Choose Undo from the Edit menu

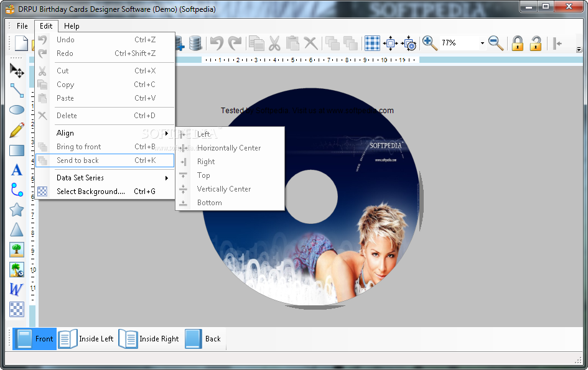tap(105, 39)
